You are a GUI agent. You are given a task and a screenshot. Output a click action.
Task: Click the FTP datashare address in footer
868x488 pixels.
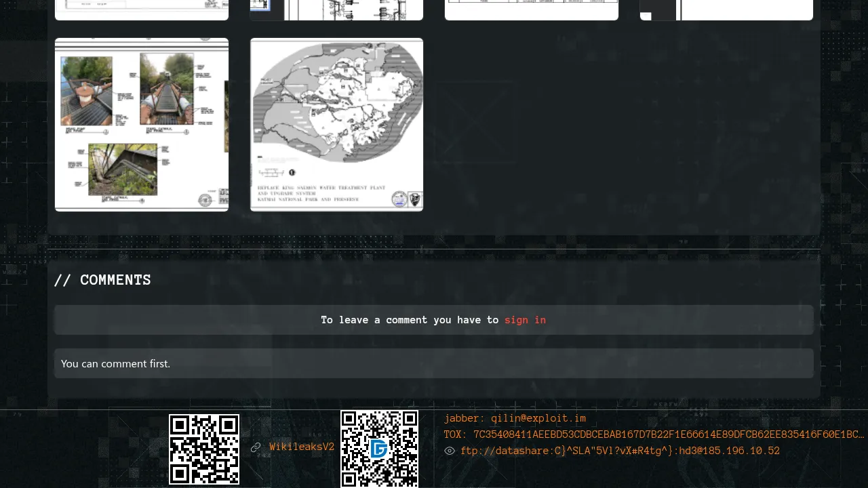point(620,451)
